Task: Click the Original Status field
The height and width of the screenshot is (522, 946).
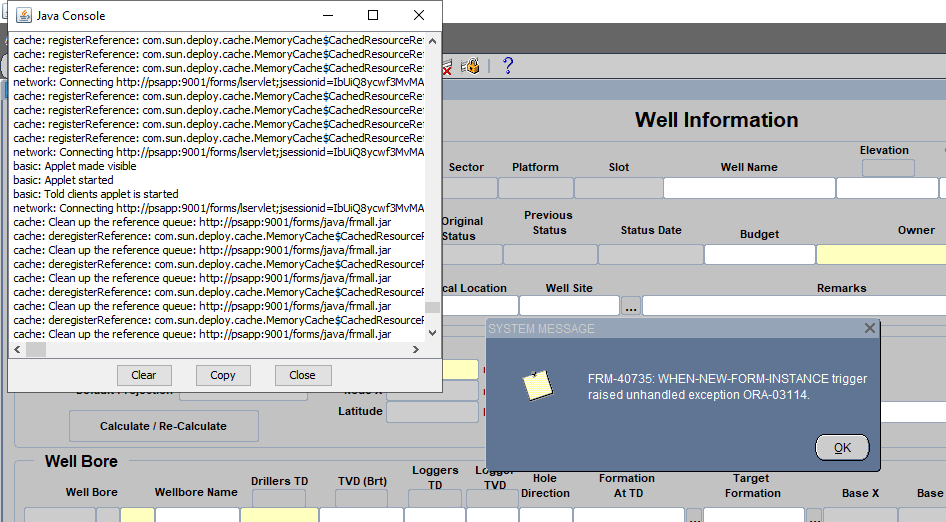Action: [472, 255]
